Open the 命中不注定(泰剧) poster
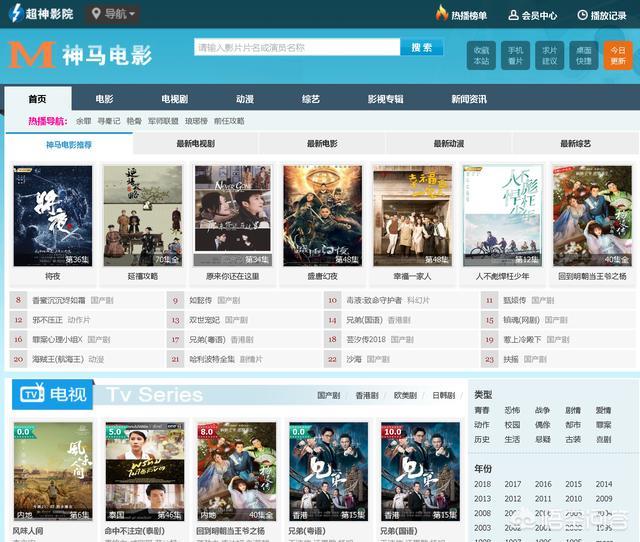This screenshot has height=542, width=640. click(x=145, y=471)
